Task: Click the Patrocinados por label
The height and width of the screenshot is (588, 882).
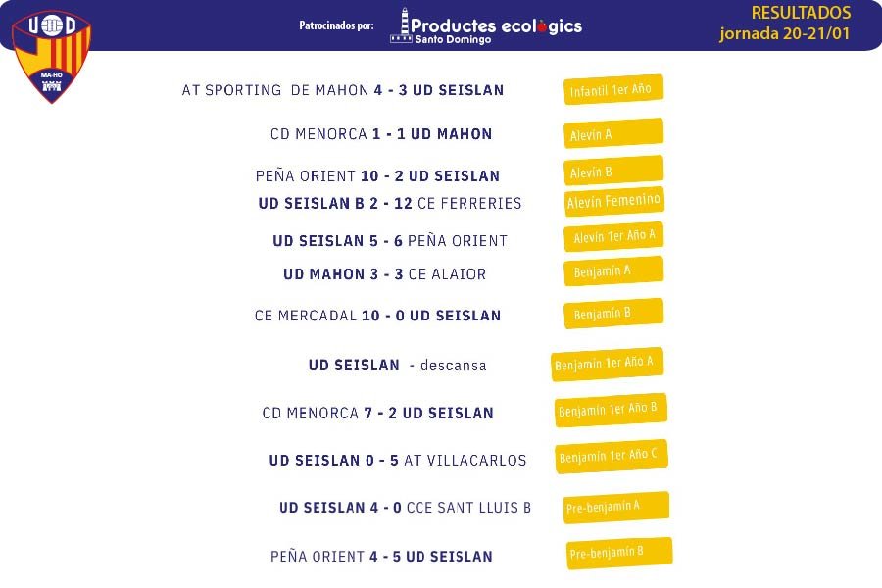Action: click(x=336, y=25)
